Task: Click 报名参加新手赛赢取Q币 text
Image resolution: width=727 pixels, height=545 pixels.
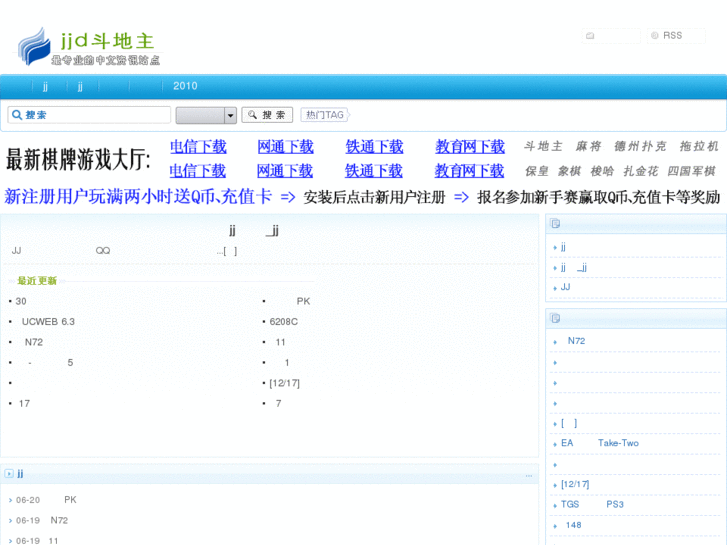Action: click(x=599, y=197)
